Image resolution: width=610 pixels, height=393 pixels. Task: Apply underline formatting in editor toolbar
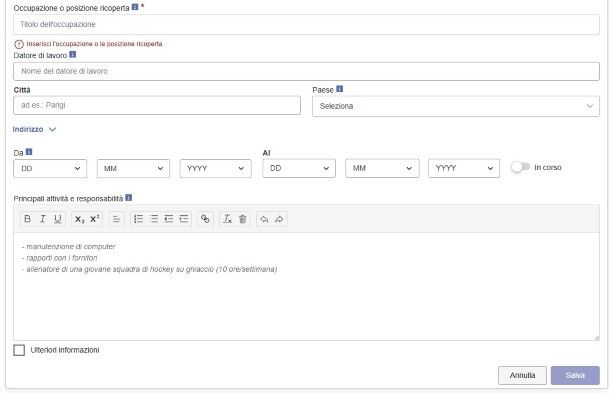pos(58,219)
